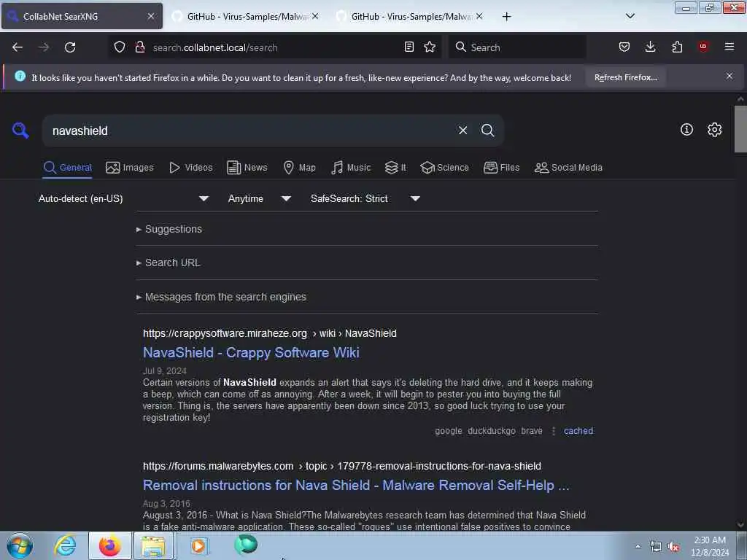Open the SearXNG about info icon

686,130
